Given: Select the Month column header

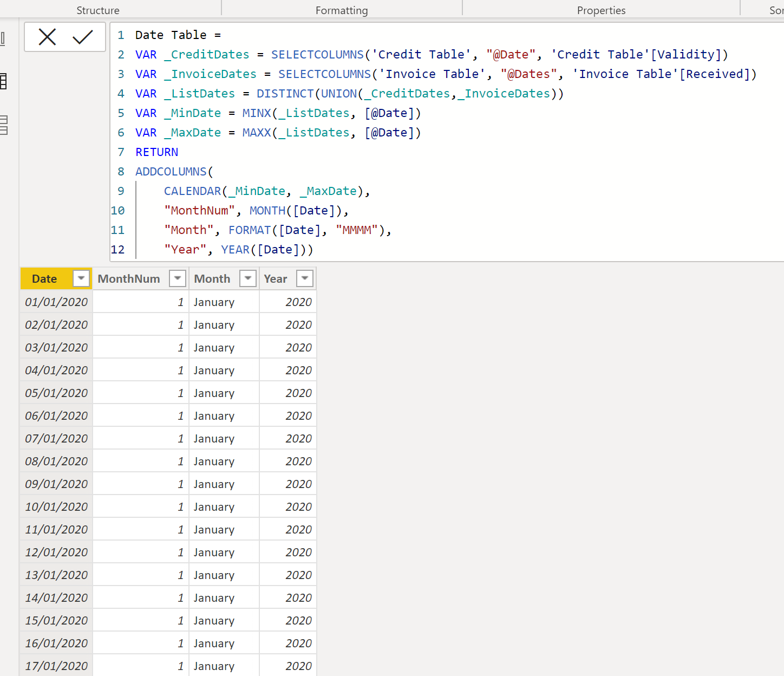Looking at the screenshot, I should (x=212, y=278).
